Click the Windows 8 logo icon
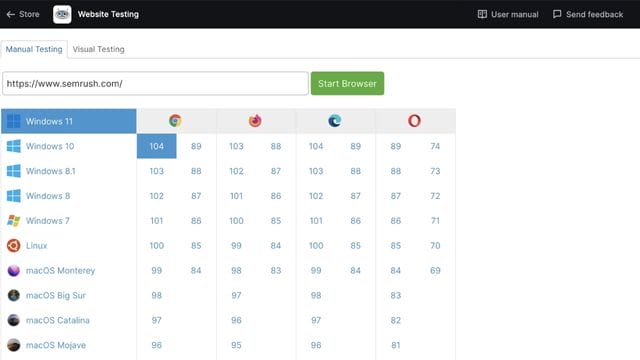Screen dimensions: 640x360 pos(14,196)
